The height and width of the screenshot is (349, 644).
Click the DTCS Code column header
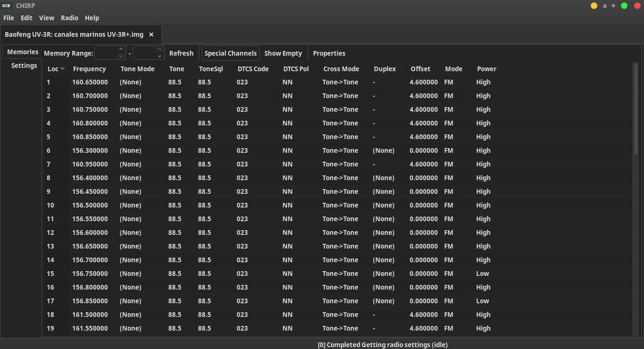pos(253,69)
